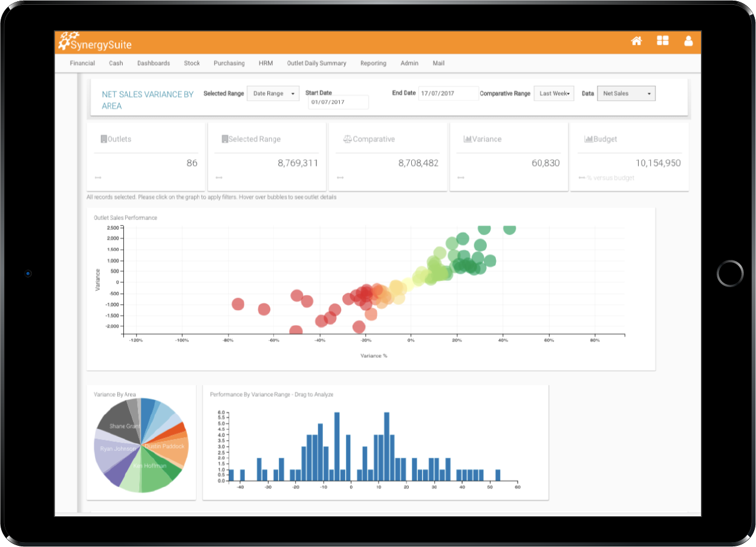Screen dimensions: 756x547
Task: Open the Outlet Daily Summary menu
Action: [x=316, y=63]
